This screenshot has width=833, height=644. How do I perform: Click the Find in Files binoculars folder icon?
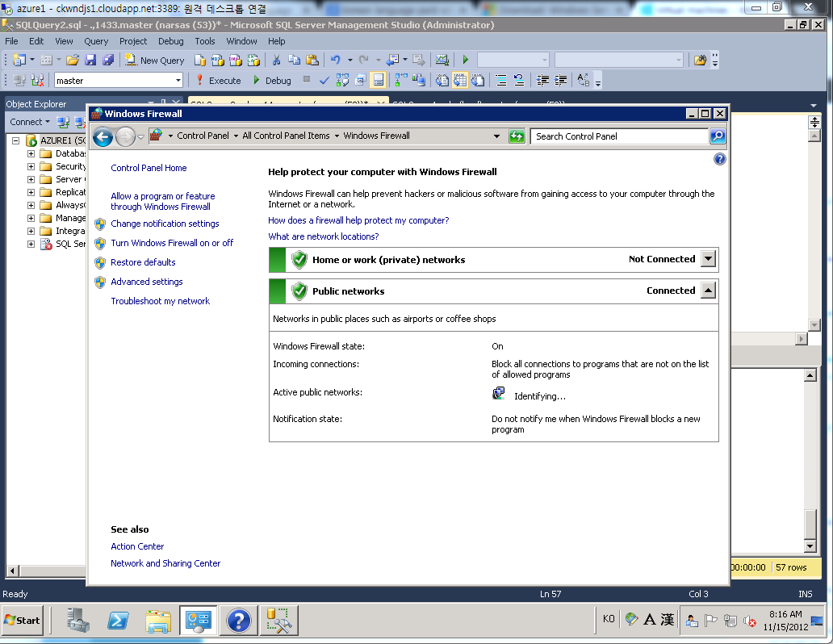point(700,60)
